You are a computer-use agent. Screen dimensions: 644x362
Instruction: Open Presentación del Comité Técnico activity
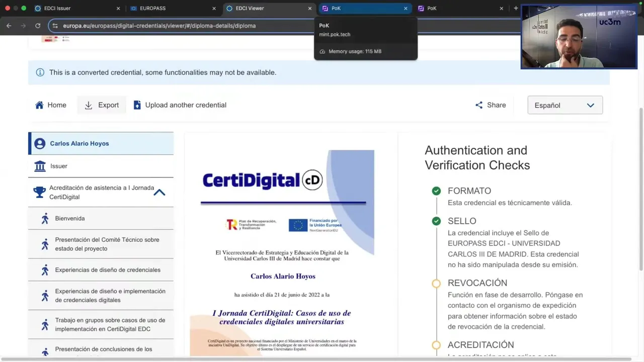point(101,244)
